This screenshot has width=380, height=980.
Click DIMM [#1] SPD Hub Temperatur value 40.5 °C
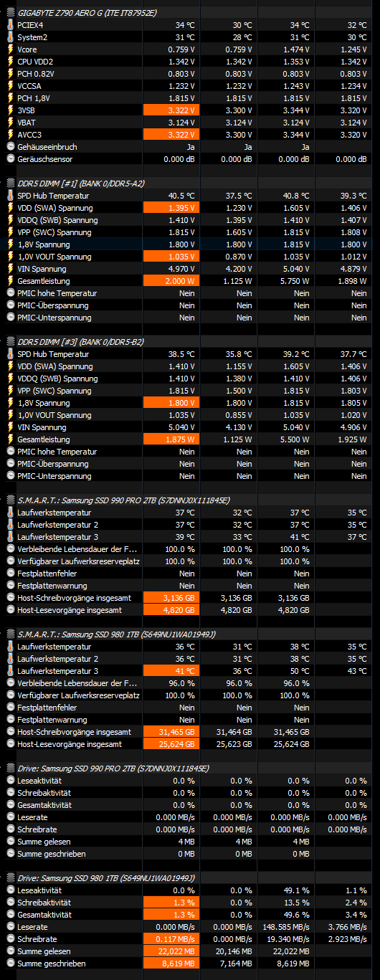(x=181, y=196)
